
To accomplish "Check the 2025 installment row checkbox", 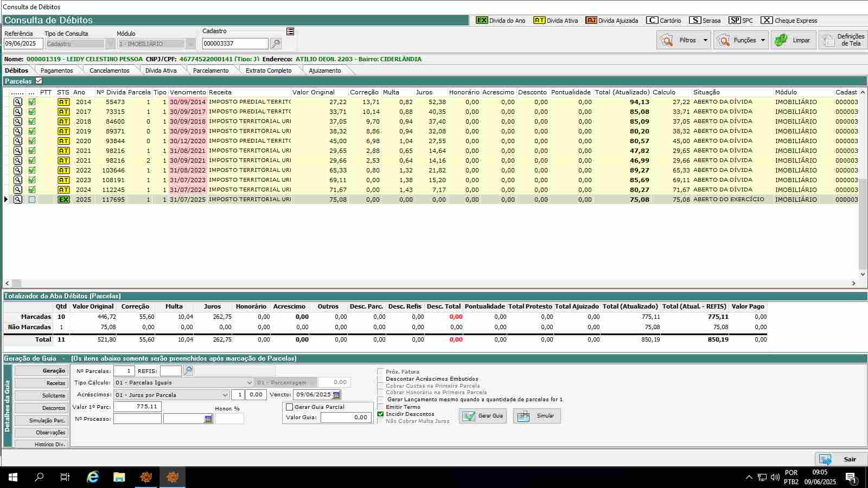I will pyautogui.click(x=32, y=200).
